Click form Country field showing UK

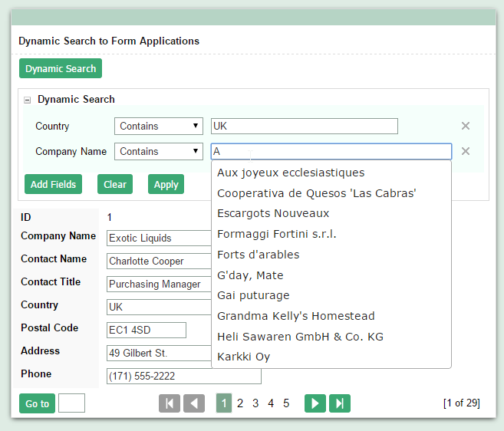pyautogui.click(x=159, y=307)
